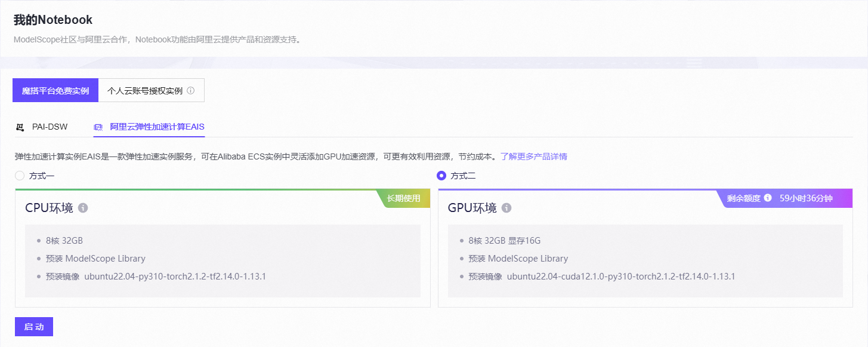868x347 pixels.
Task: Click the info icon next to CPU环境
Action: [83, 208]
